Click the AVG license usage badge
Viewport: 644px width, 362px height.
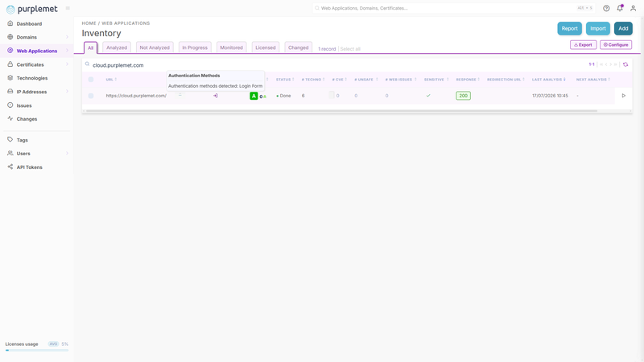pyautogui.click(x=53, y=344)
